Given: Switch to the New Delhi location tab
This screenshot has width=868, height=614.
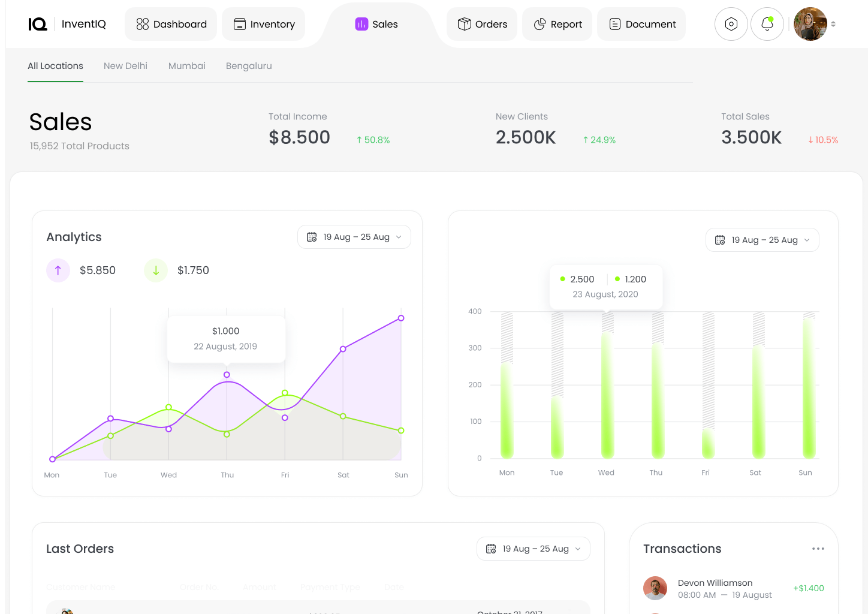Looking at the screenshot, I should pos(125,66).
